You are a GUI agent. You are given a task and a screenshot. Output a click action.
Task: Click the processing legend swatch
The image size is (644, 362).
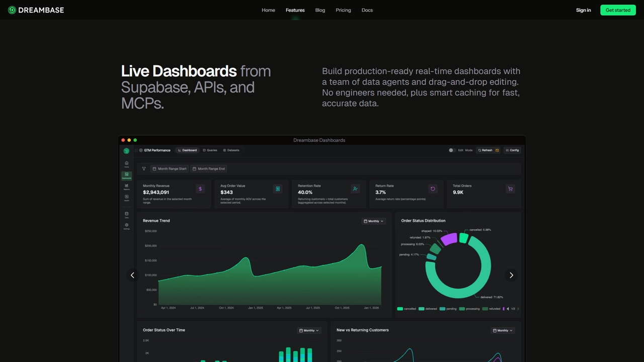(462, 309)
